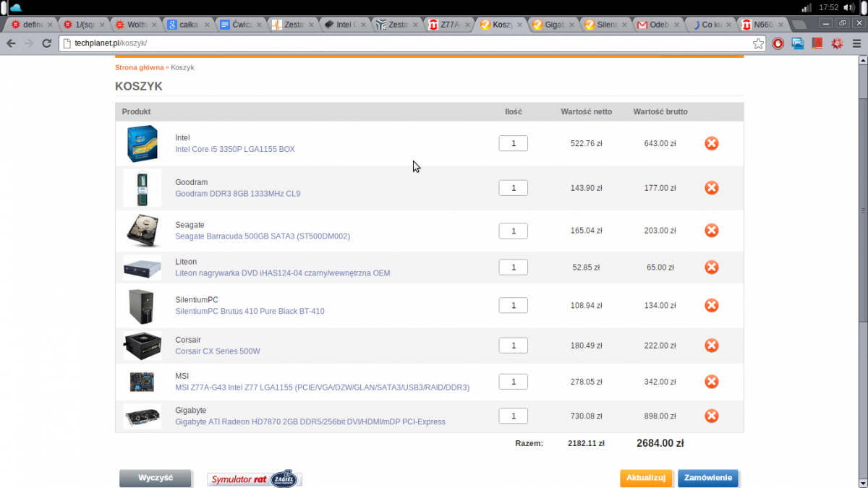Click the clock showing 17:52
The image size is (868, 488).
pyautogui.click(x=828, y=7)
